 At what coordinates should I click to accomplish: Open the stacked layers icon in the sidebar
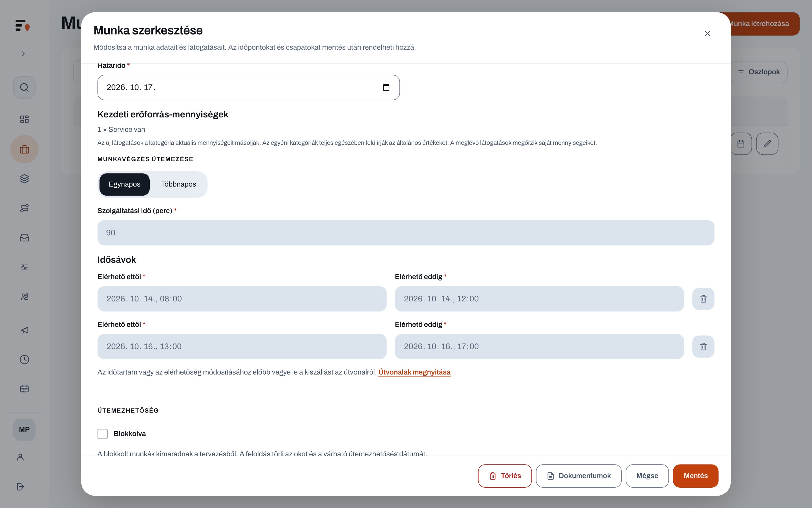click(x=24, y=178)
